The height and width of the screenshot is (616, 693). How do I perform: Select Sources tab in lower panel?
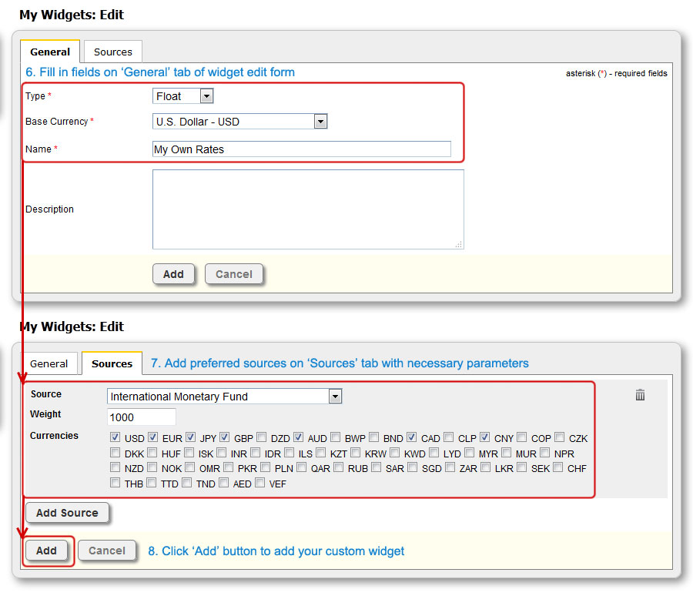point(112,363)
